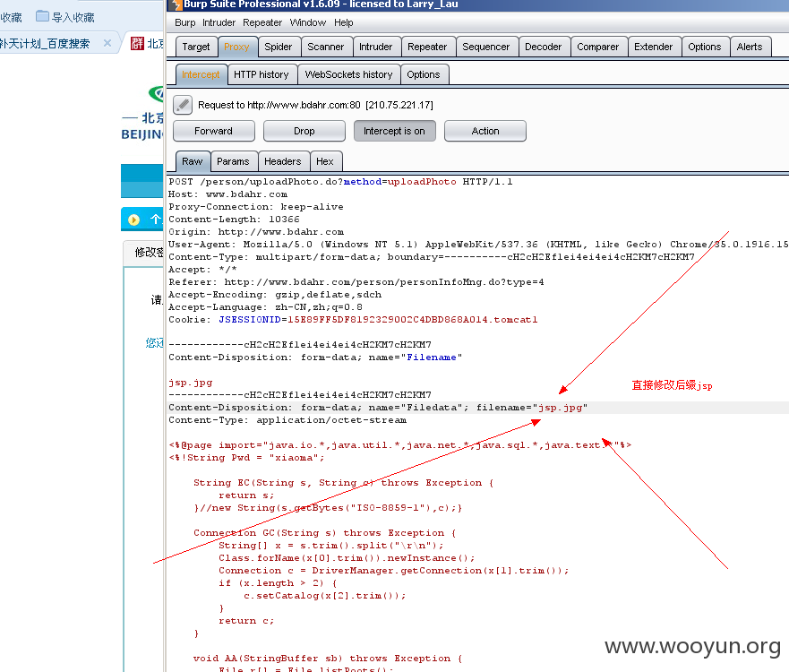Switch to the Sequencer tab
Viewport: 789px width, 672px height.
tap(486, 47)
